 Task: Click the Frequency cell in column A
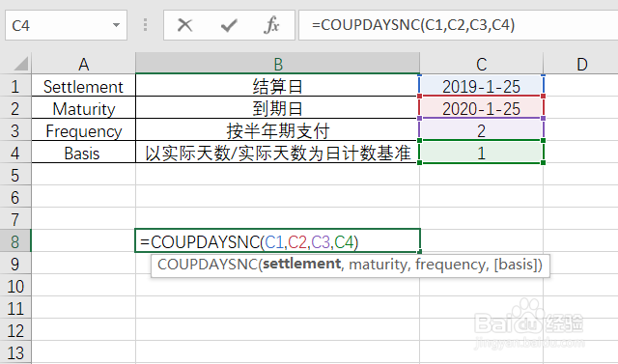pyautogui.click(x=84, y=130)
